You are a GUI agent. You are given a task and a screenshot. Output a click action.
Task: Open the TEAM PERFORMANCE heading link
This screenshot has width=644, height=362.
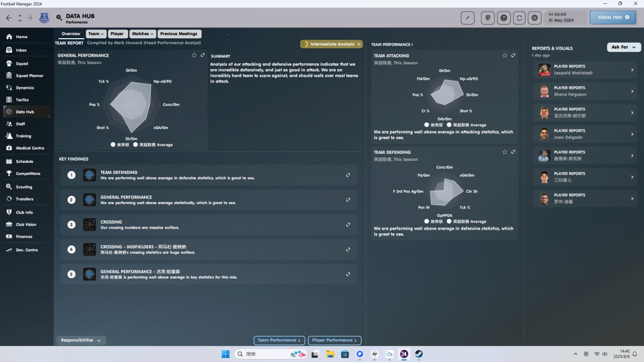(x=392, y=45)
